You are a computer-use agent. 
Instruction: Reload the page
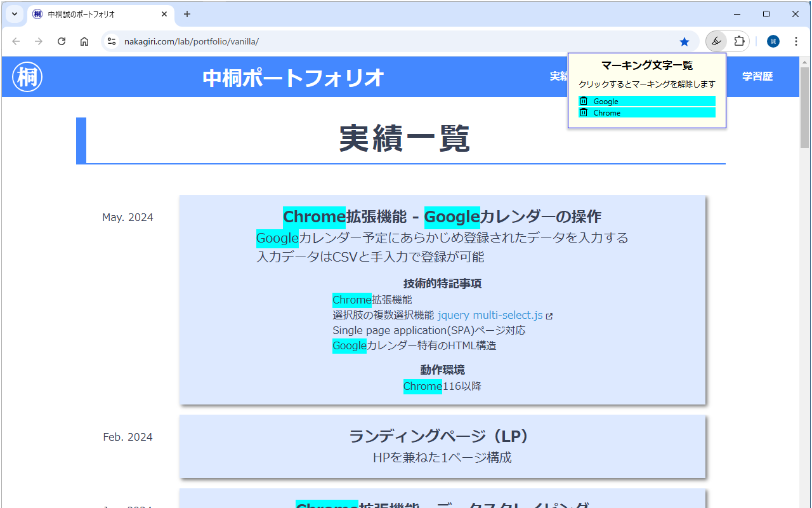coord(62,41)
